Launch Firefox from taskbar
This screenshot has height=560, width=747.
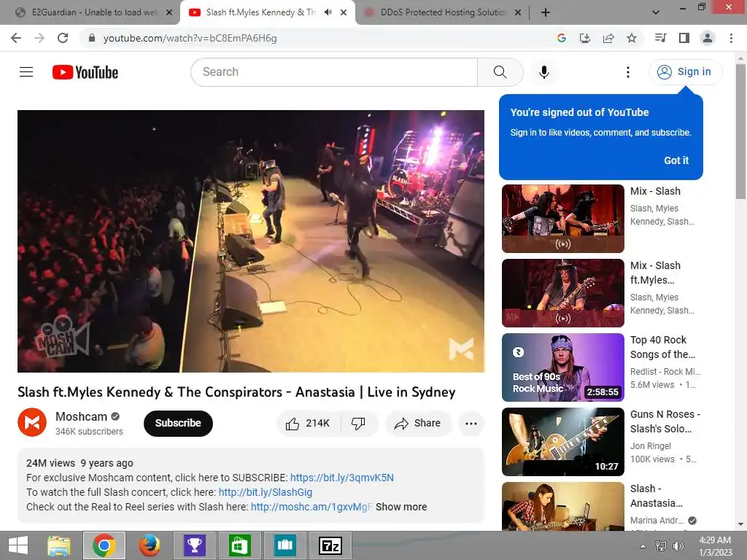[149, 545]
